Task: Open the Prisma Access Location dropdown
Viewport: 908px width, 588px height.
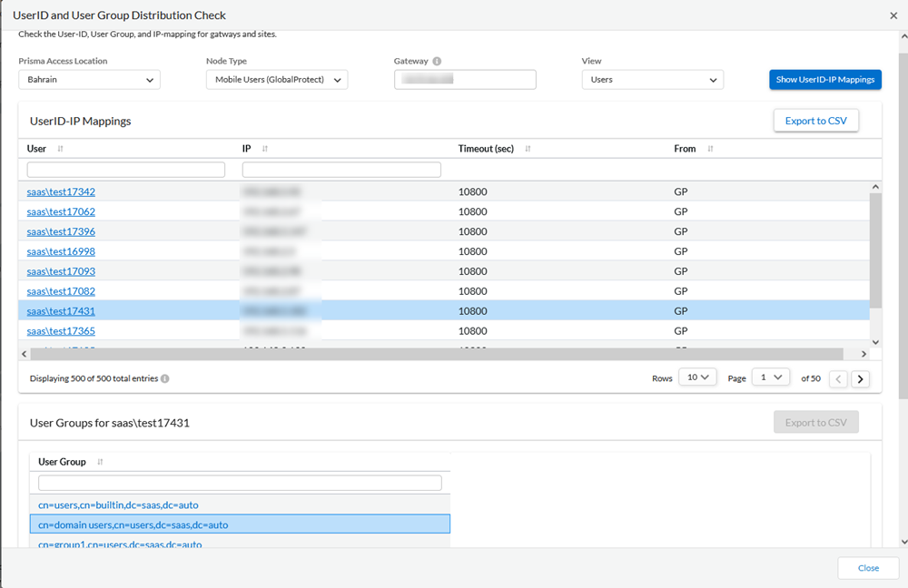Action: 89,80
